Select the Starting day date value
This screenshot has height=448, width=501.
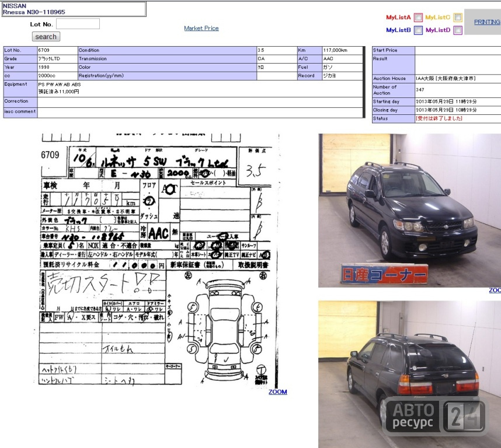pyautogui.click(x=446, y=101)
